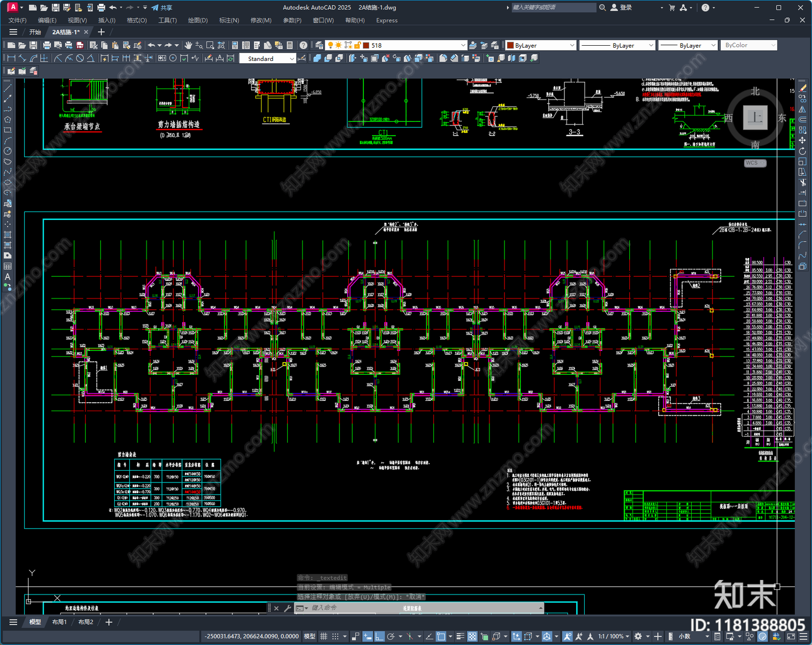Switch to the 开始 start tab
This screenshot has height=645, width=812.
35,32
